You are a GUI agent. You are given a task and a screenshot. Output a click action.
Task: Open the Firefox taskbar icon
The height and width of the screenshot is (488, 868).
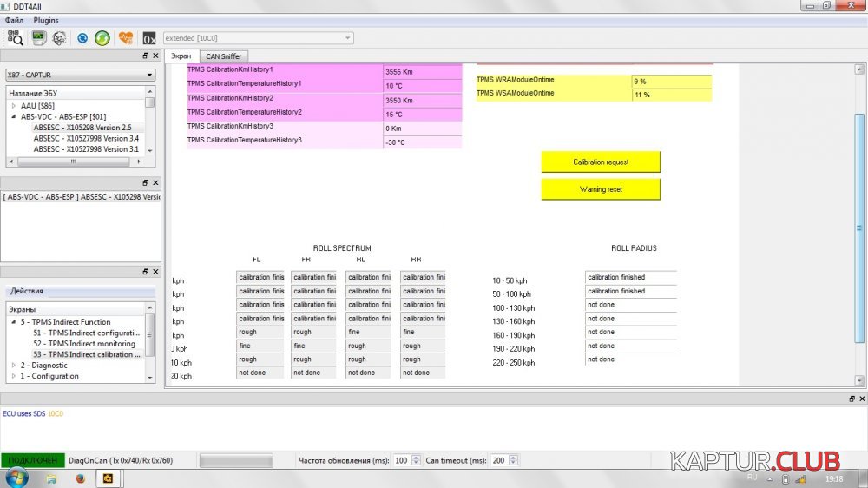80,478
